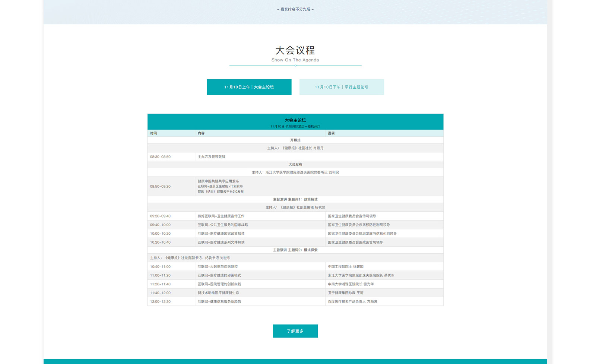The image size is (596, 364).
Task: Click speaker 百度医疗搜索产品负责人 方海波
Action: (x=352, y=301)
